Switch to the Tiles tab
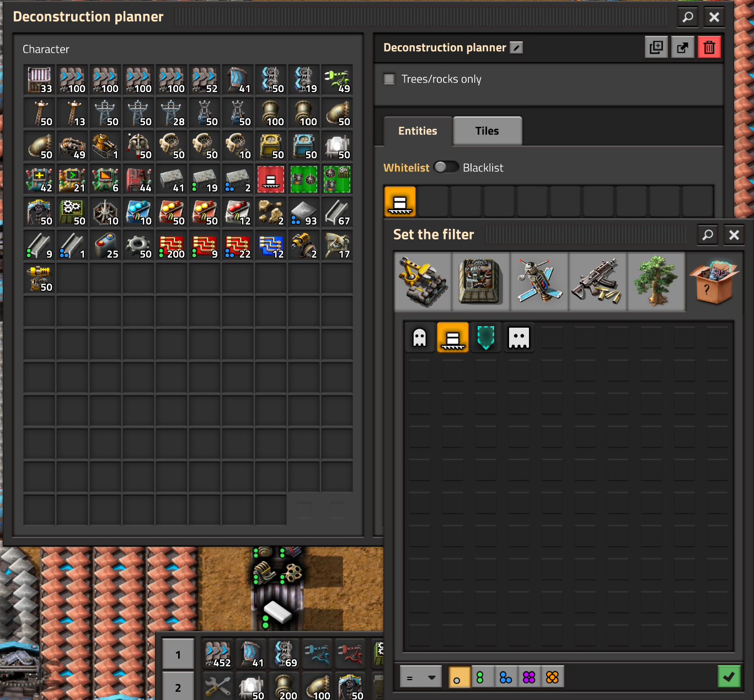 coord(487,131)
